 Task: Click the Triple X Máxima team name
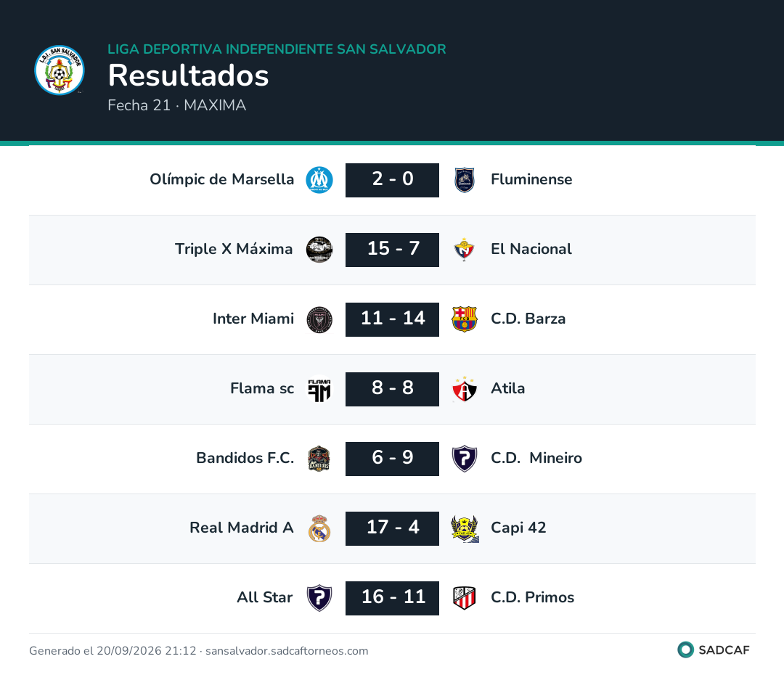pos(234,248)
